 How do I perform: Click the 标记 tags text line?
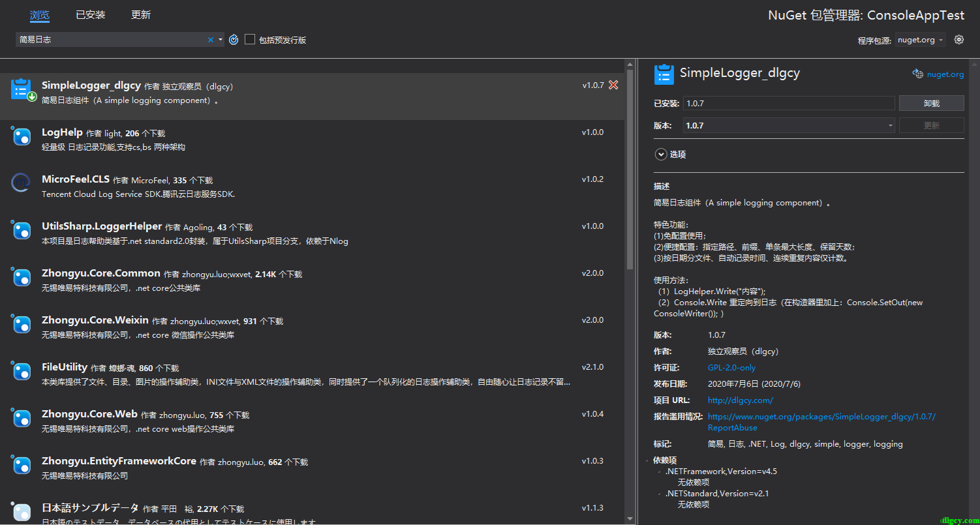click(805, 444)
